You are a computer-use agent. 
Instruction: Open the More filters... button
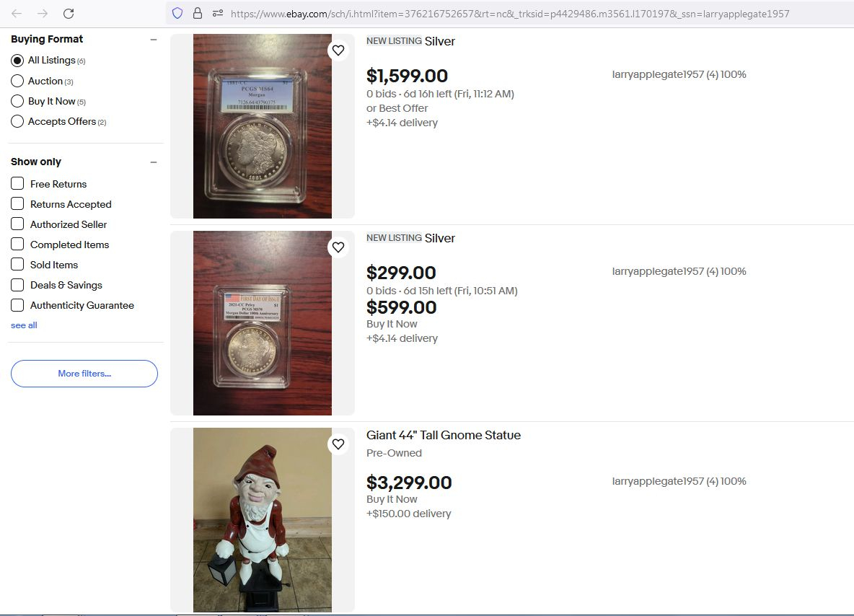(x=84, y=374)
